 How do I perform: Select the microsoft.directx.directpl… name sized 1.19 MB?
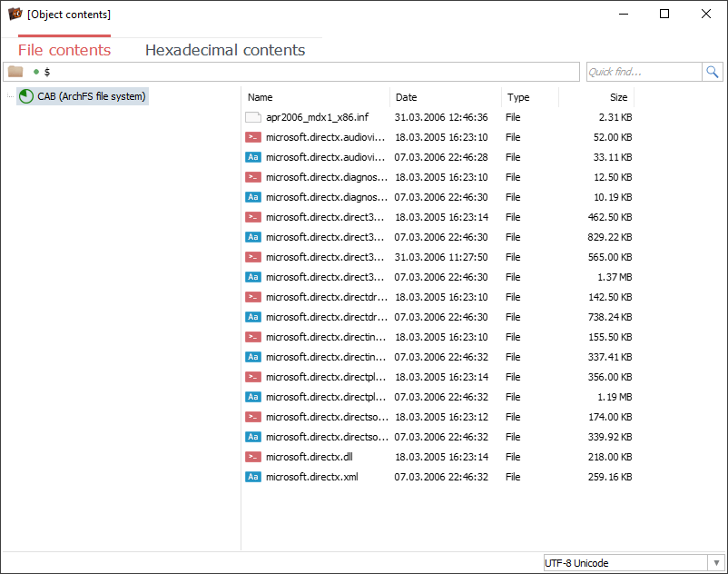click(x=326, y=397)
